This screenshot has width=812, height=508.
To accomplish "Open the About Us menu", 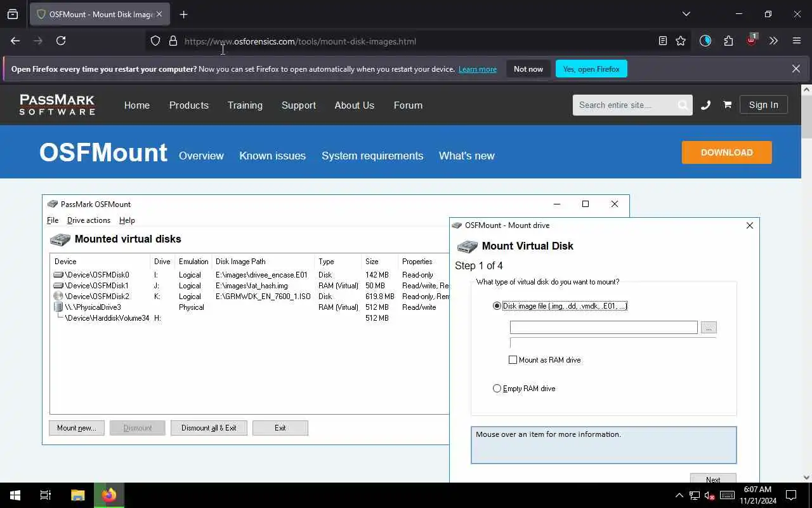I will pyautogui.click(x=355, y=105).
